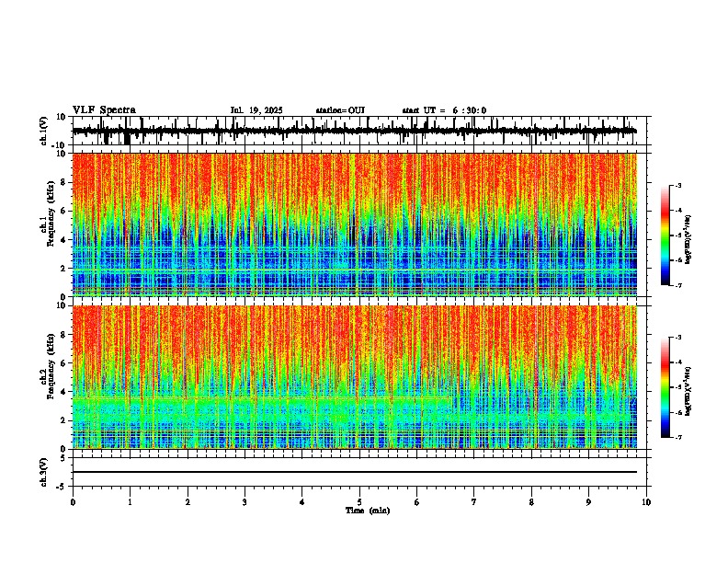
Task: Click the ch.2 color bar log(PSD) label
Action: click(x=688, y=391)
